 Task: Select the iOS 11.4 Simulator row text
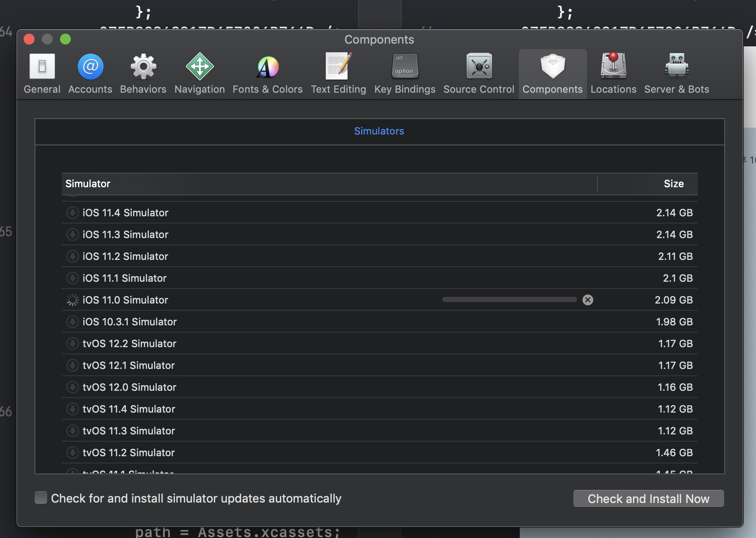pos(125,213)
